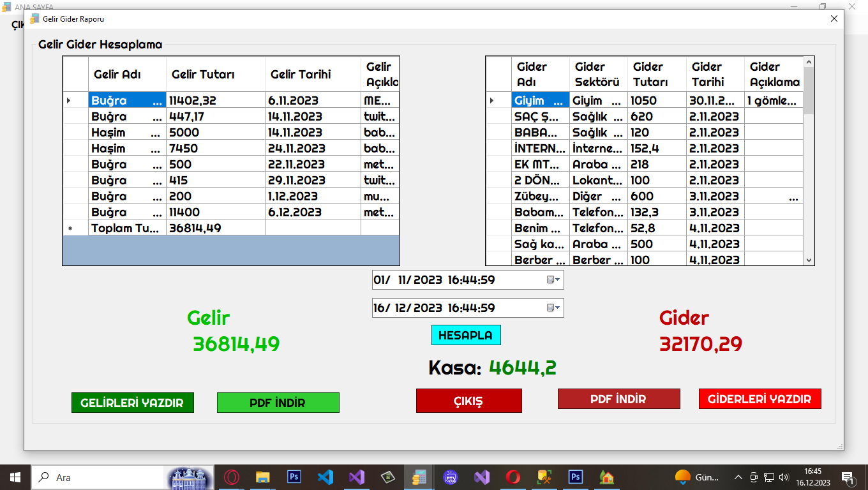Open the end date picker dropdown
Screen dimensions: 868x490
click(553, 308)
